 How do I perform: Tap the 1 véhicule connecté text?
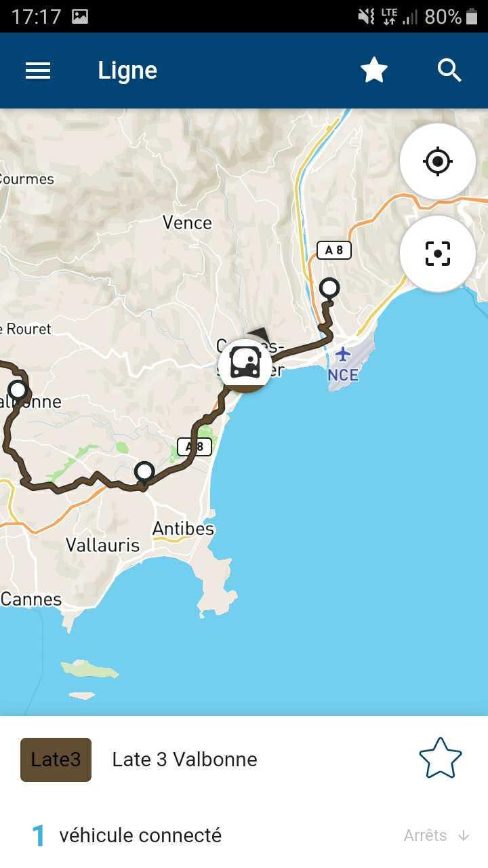[x=127, y=835]
